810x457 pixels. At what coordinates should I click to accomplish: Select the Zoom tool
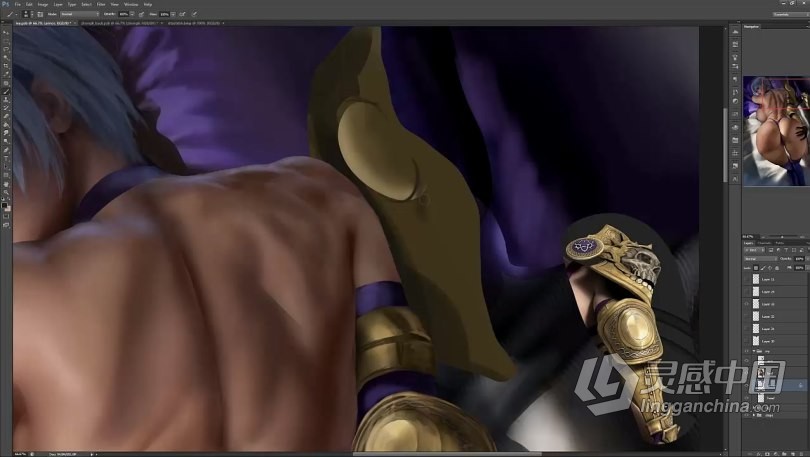(x=6, y=193)
